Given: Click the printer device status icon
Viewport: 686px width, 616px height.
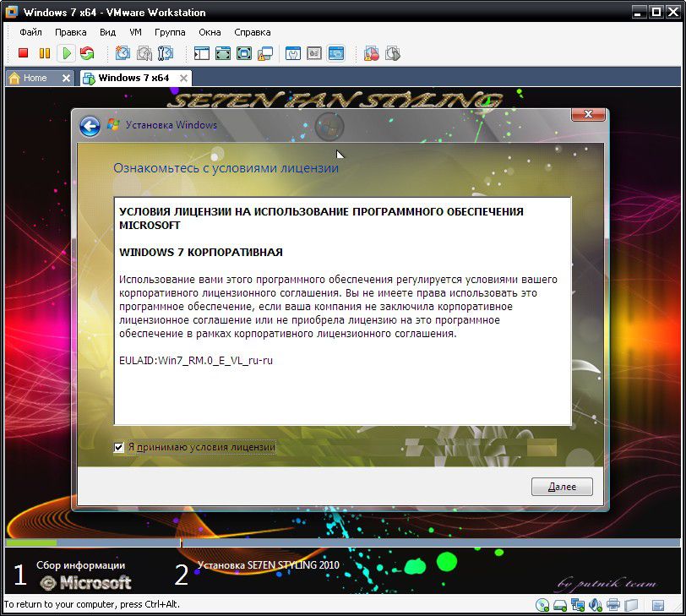Looking at the screenshot, I should [614, 605].
